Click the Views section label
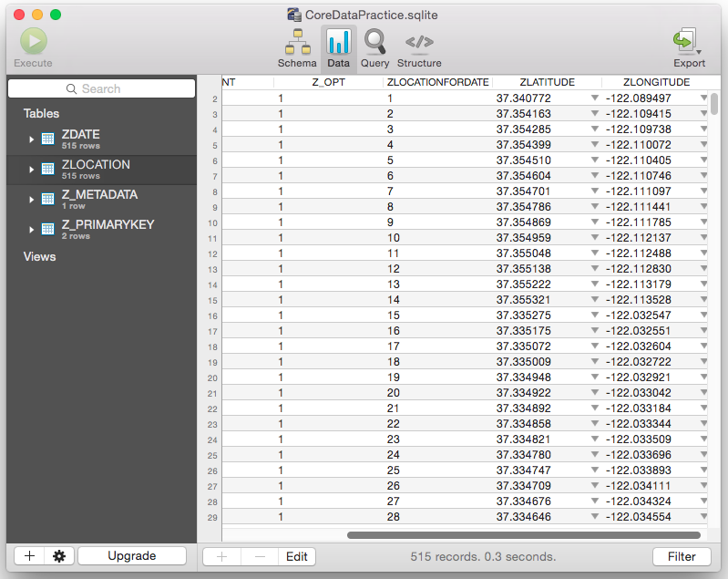The width and height of the screenshot is (728, 579). pyautogui.click(x=39, y=256)
